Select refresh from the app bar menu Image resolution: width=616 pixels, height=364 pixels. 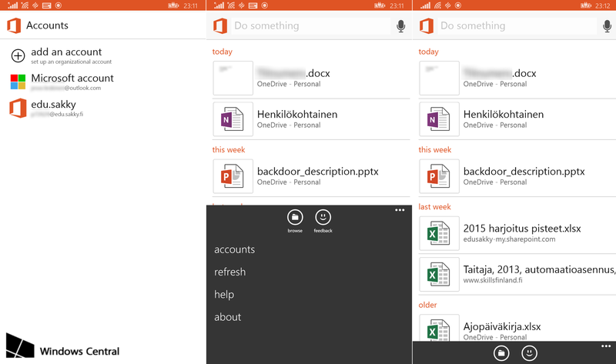(x=229, y=272)
